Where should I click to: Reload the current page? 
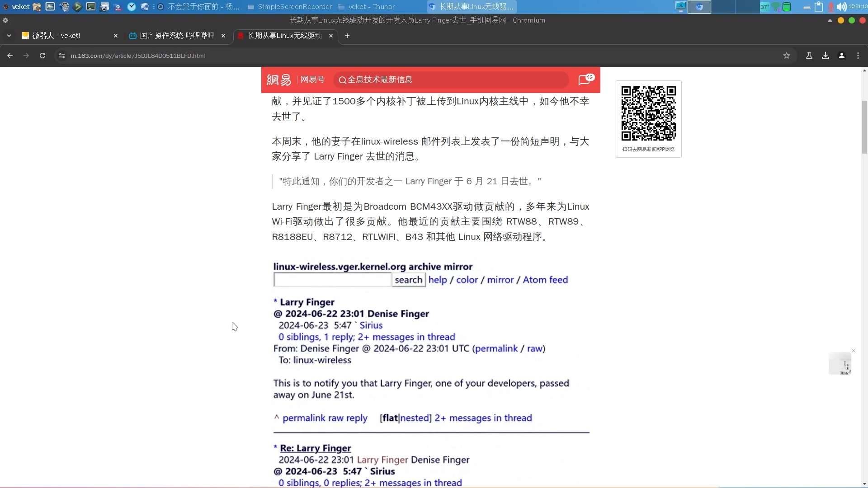click(x=42, y=56)
